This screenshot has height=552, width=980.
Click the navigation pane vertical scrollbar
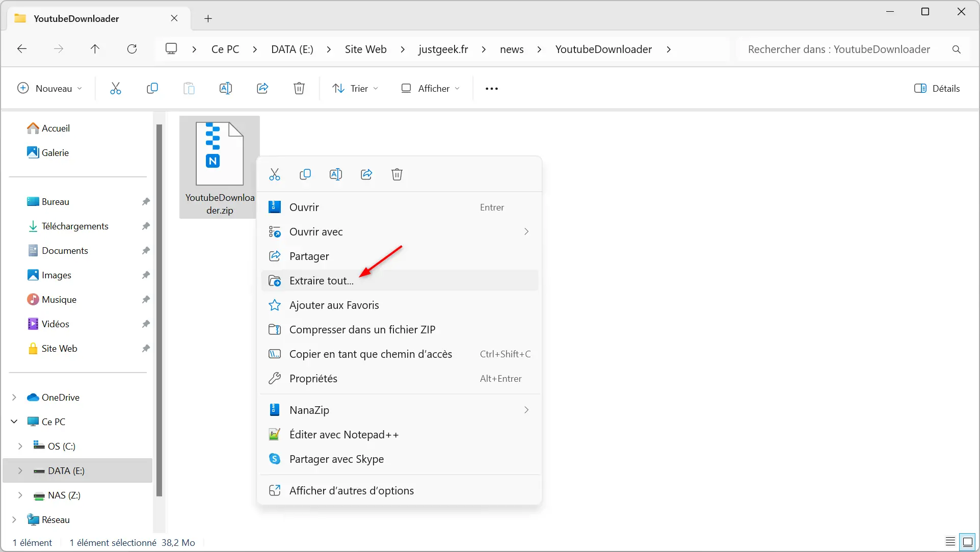[159, 310]
